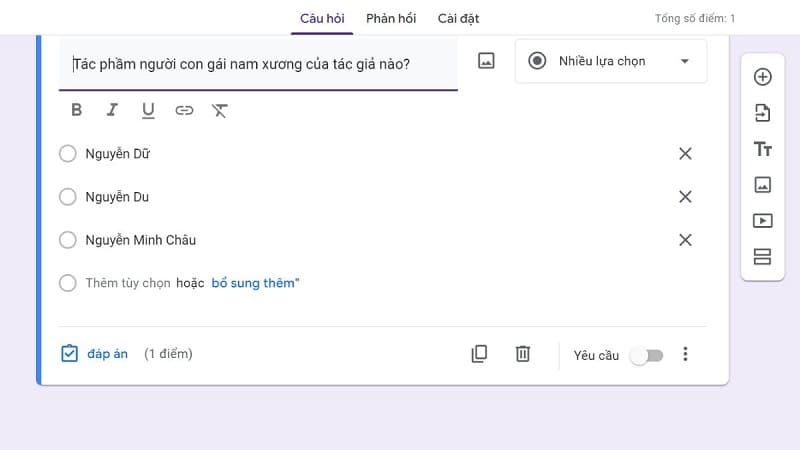
Task: Select the Nguyễn Minh Châu radio option
Action: (67, 240)
